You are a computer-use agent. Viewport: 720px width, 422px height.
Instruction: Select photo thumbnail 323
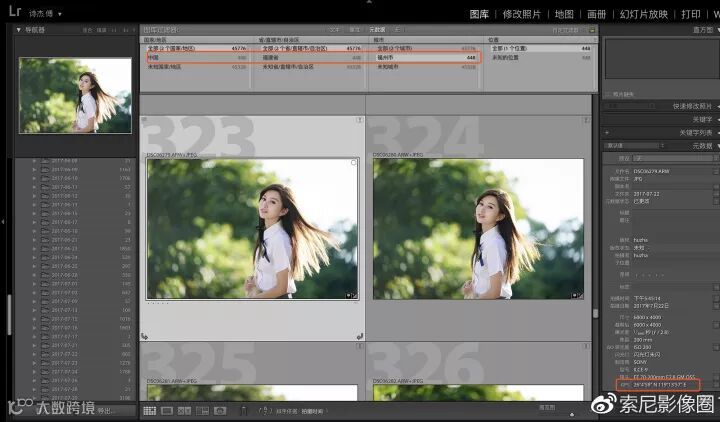[252, 229]
